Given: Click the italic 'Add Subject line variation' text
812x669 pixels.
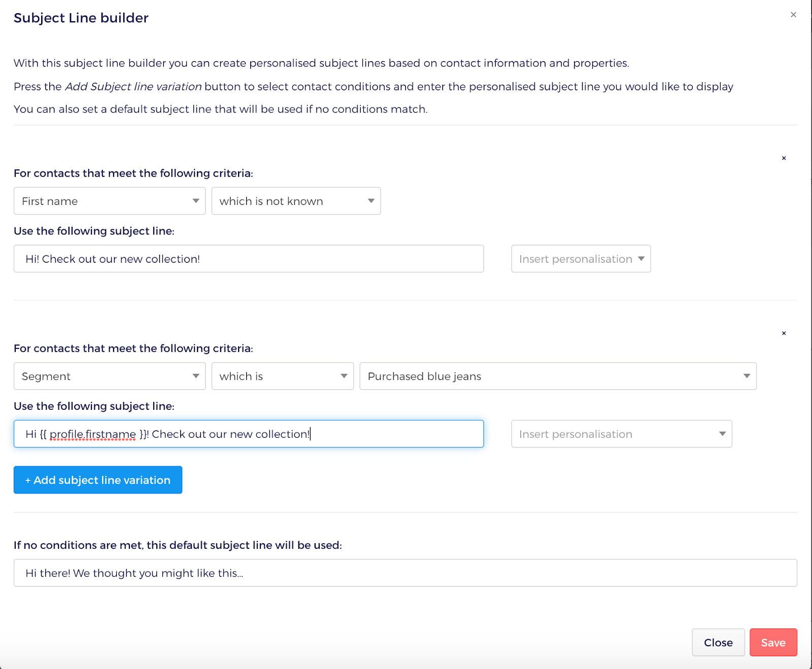Looking at the screenshot, I should pyautogui.click(x=133, y=86).
